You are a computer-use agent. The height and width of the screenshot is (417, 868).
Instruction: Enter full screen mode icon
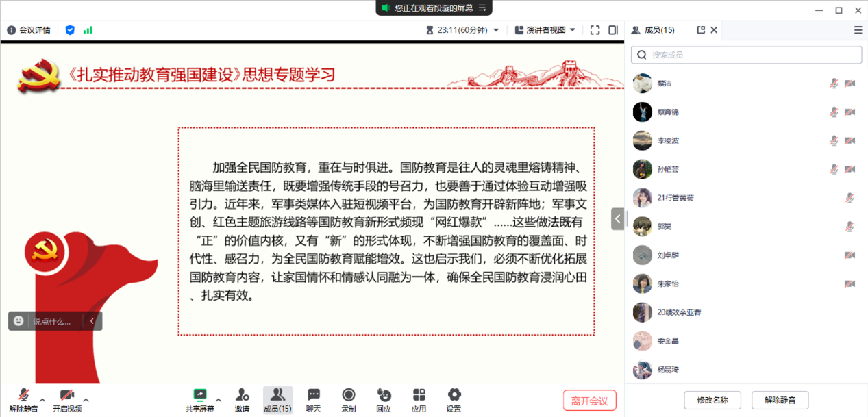click(x=595, y=30)
